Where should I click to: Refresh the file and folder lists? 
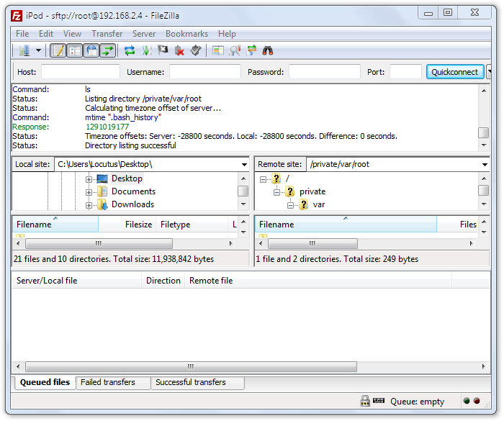[x=130, y=50]
